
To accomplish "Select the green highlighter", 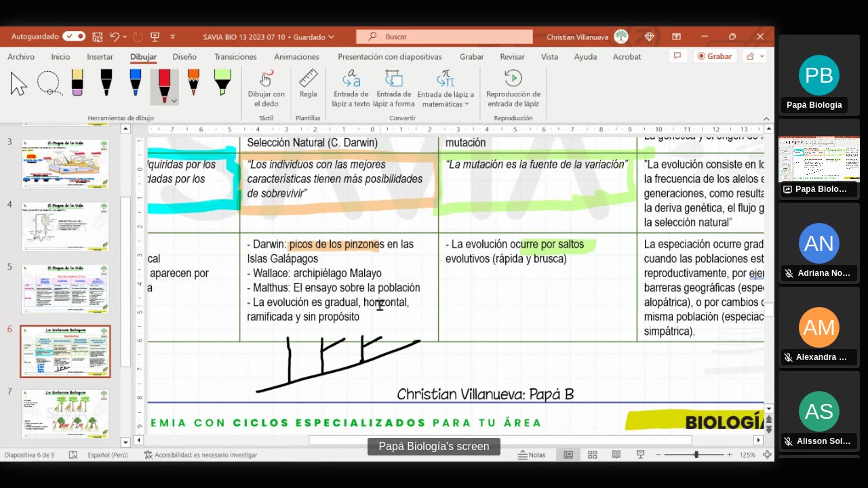I will (222, 83).
